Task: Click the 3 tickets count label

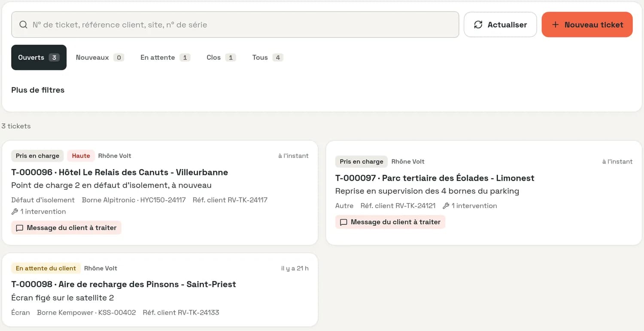Action: pyautogui.click(x=16, y=126)
